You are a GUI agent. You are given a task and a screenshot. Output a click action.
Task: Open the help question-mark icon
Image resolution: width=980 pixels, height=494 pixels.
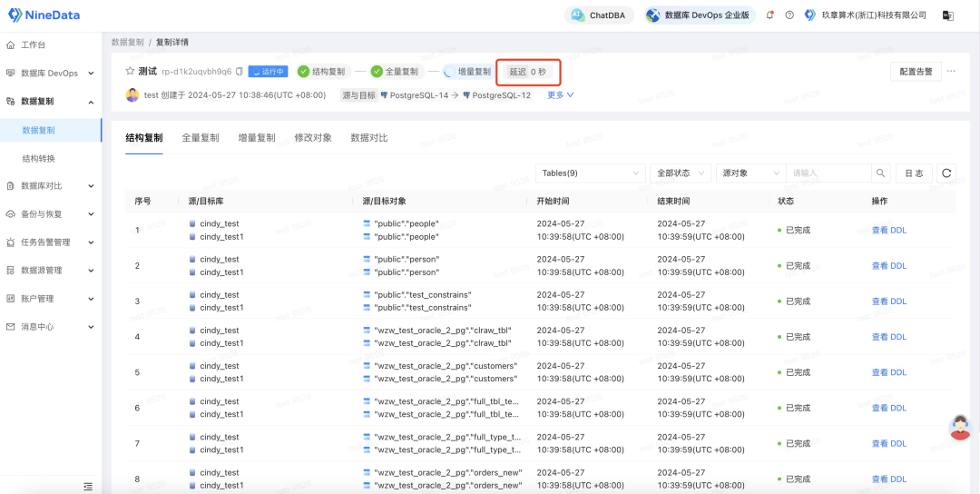point(789,15)
